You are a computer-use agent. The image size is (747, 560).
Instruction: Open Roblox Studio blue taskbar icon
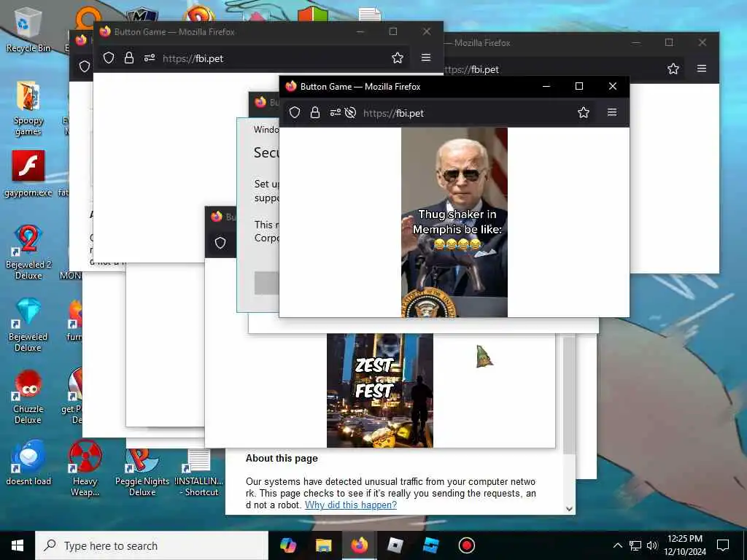pyautogui.click(x=430, y=545)
